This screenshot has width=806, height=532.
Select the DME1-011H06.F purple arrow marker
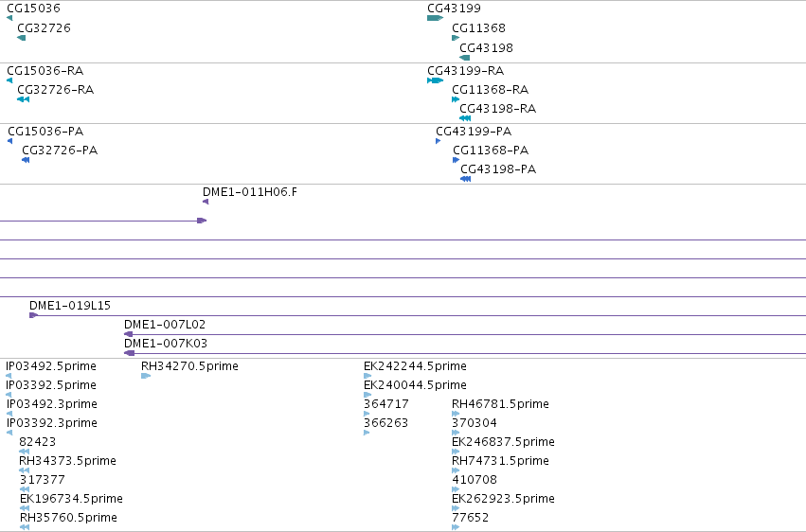206,202
